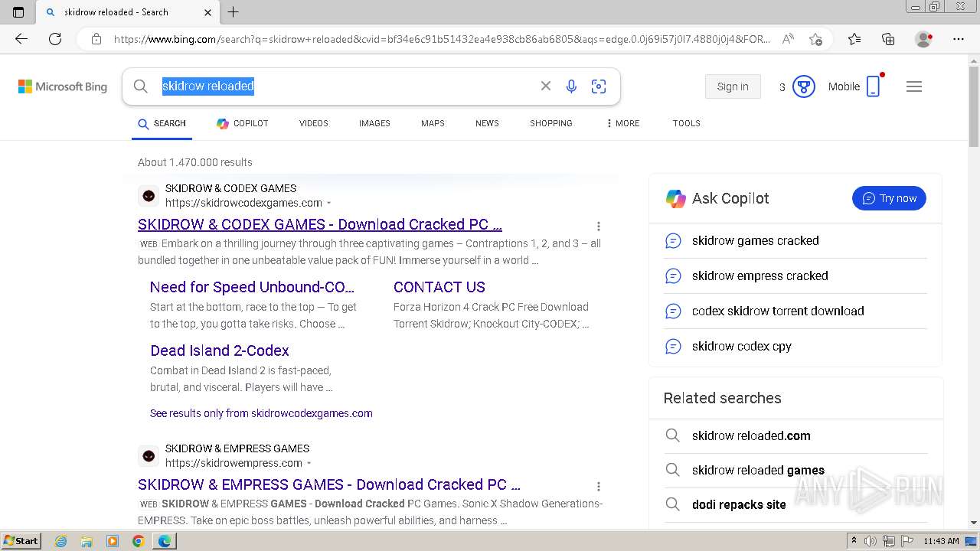The width and height of the screenshot is (980, 551).
Task: View site information lock icon
Action: (96, 39)
